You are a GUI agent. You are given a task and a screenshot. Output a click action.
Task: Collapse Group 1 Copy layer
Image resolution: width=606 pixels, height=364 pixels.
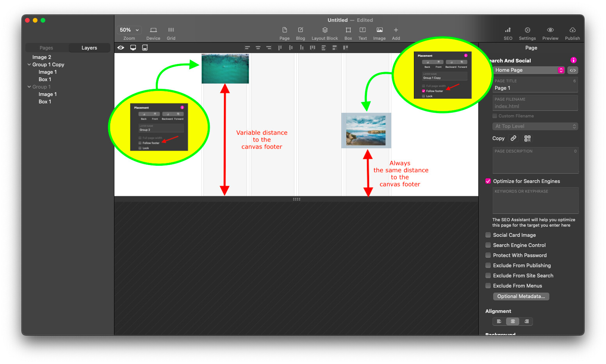[29, 64]
